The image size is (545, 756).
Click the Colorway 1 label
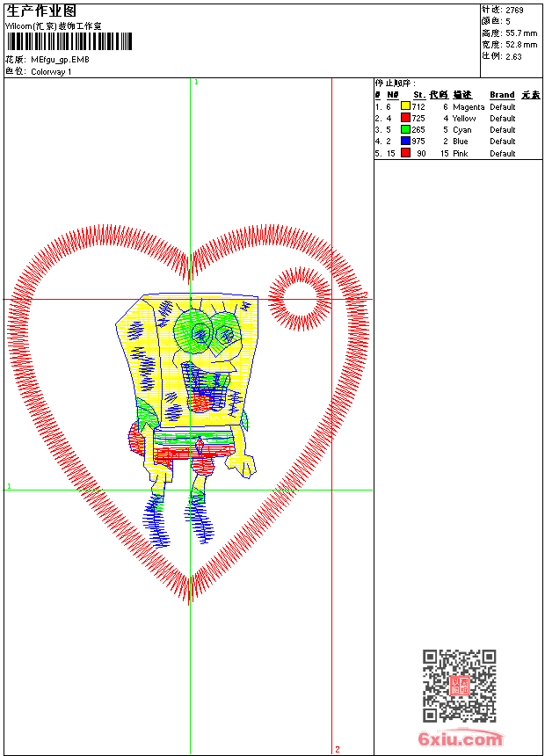pyautogui.click(x=51, y=72)
